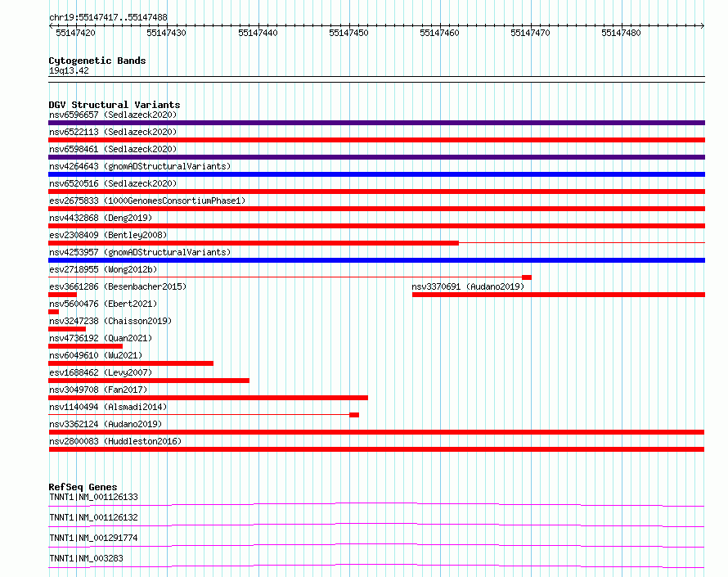Select nsv4432868 (Deng2019) variant label
728x577 pixels.
point(101,218)
